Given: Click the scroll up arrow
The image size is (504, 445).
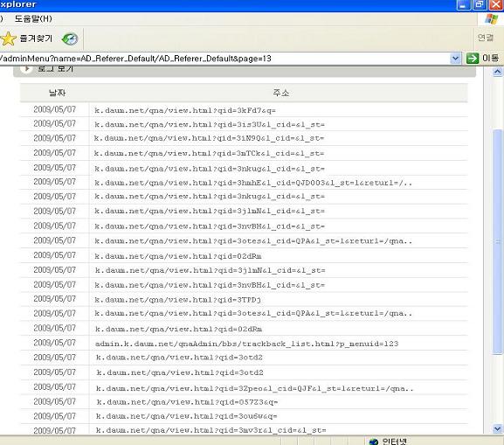Looking at the screenshot, I should (497, 72).
